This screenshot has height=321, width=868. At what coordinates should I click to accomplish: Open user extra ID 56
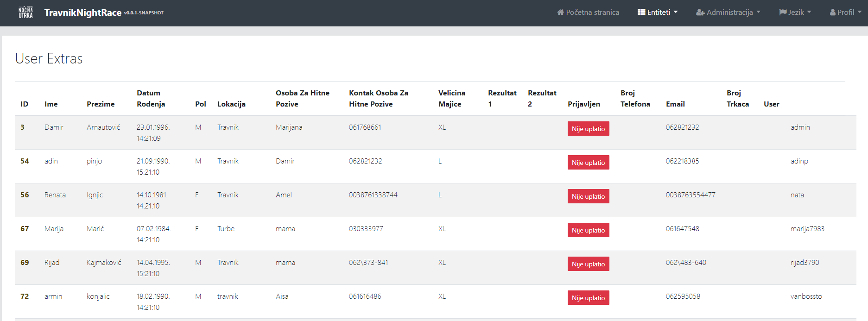(x=25, y=195)
